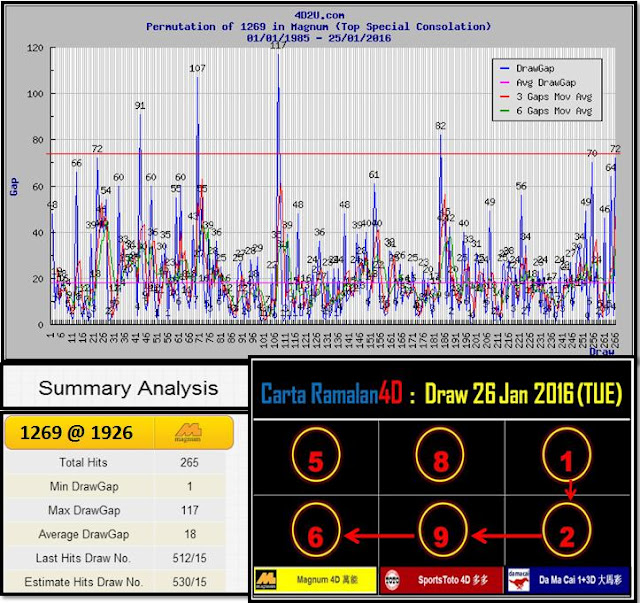Click the 'Average DrawGap' row label
This screenshot has width=640, height=603.
(84, 534)
